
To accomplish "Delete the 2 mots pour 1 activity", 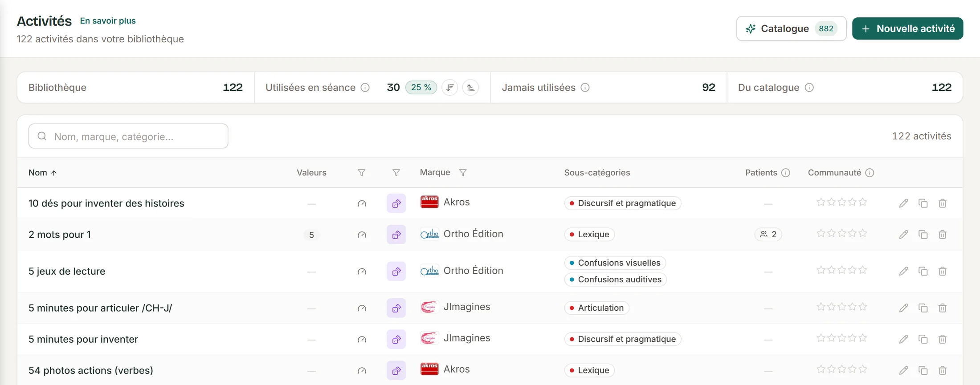I will point(943,235).
